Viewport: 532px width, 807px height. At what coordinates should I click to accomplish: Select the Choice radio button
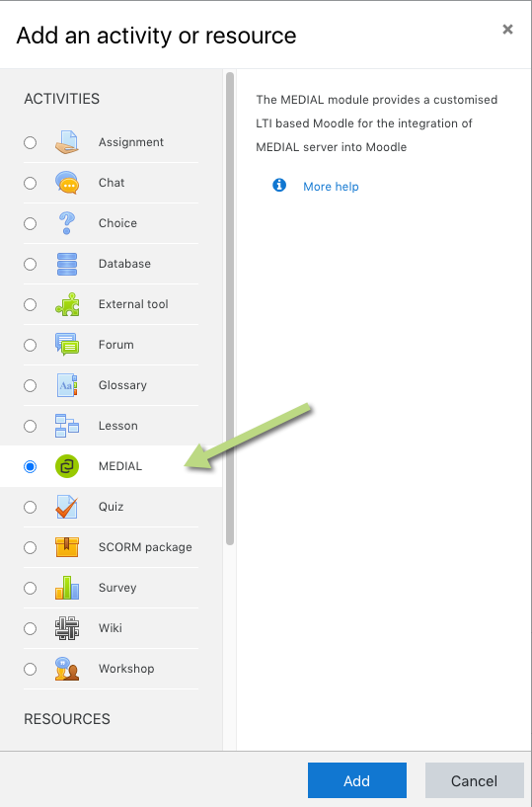[31, 224]
